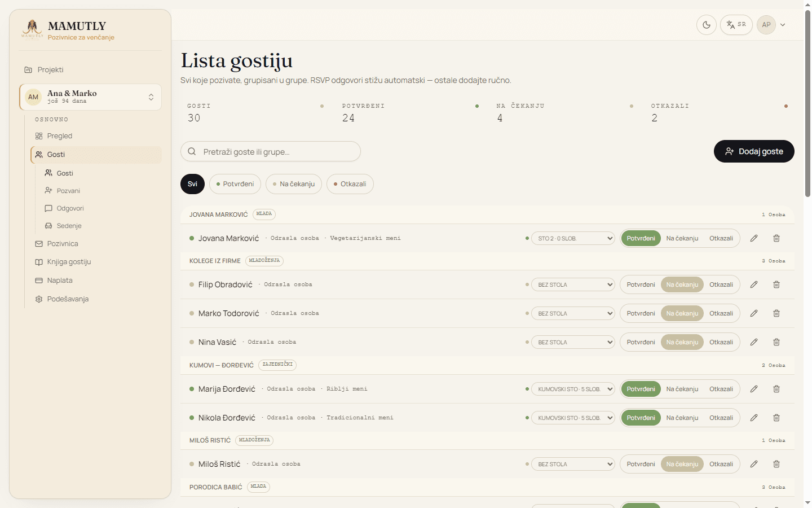This screenshot has height=508, width=812.
Task: Open the Ana & Marko project switcher
Action: pyautogui.click(x=90, y=97)
